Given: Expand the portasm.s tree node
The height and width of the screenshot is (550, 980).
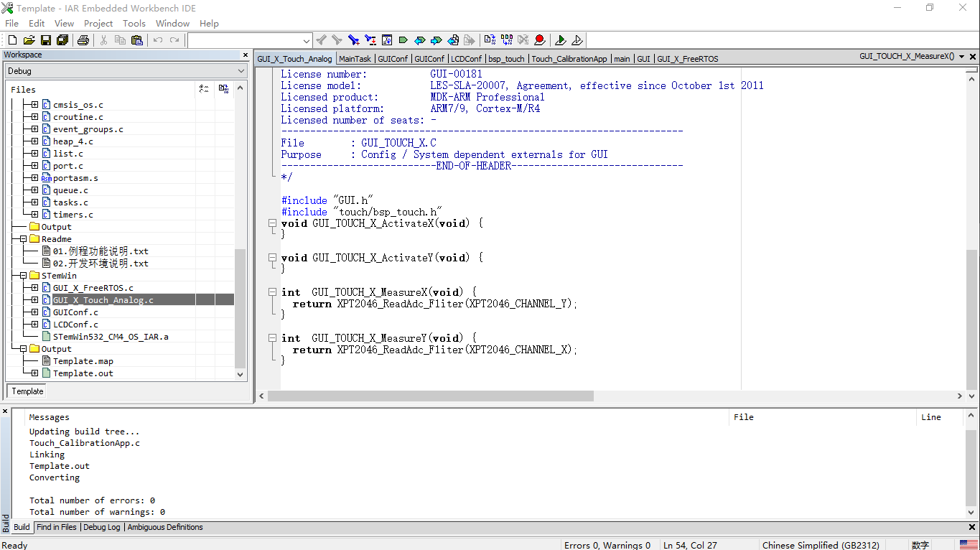Looking at the screenshot, I should tap(34, 178).
